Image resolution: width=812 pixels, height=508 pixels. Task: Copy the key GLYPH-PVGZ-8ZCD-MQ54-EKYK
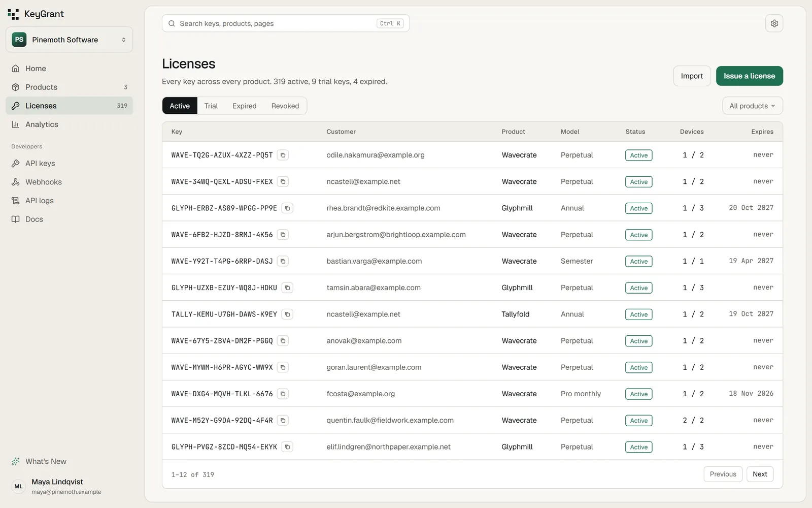point(287,447)
